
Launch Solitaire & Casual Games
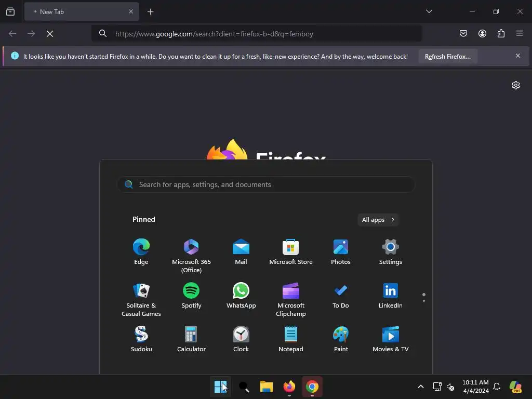click(141, 300)
